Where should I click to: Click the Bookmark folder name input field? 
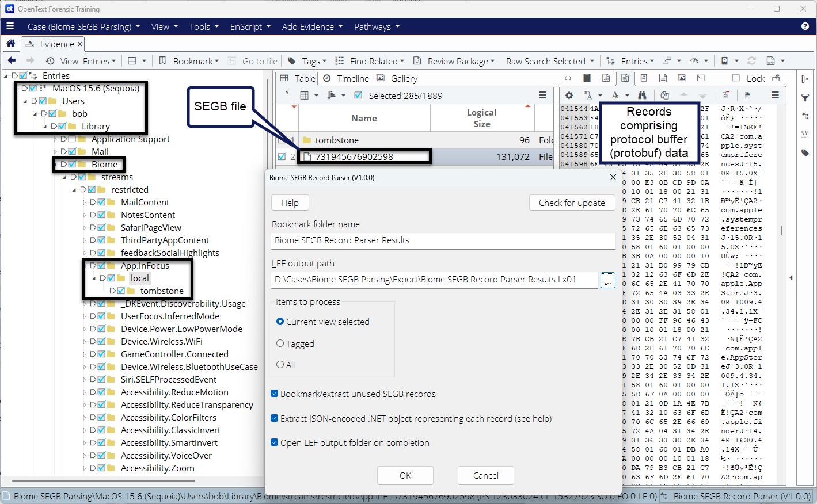pyautogui.click(x=443, y=240)
